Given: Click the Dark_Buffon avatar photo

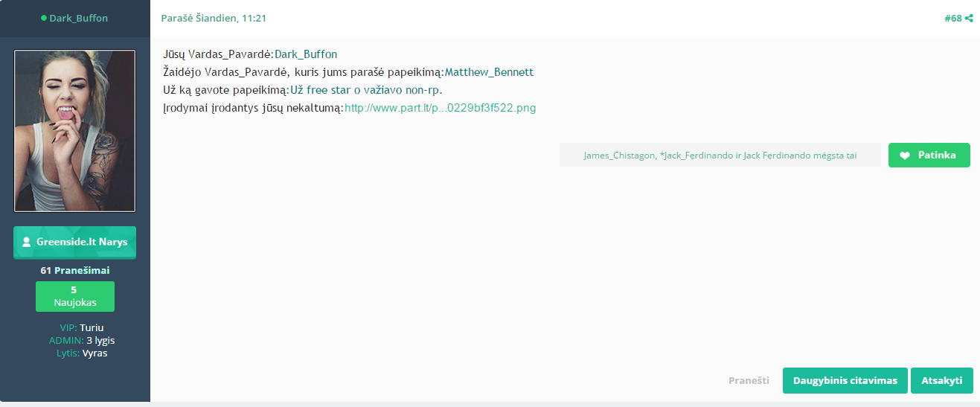Looking at the screenshot, I should click(75, 131).
